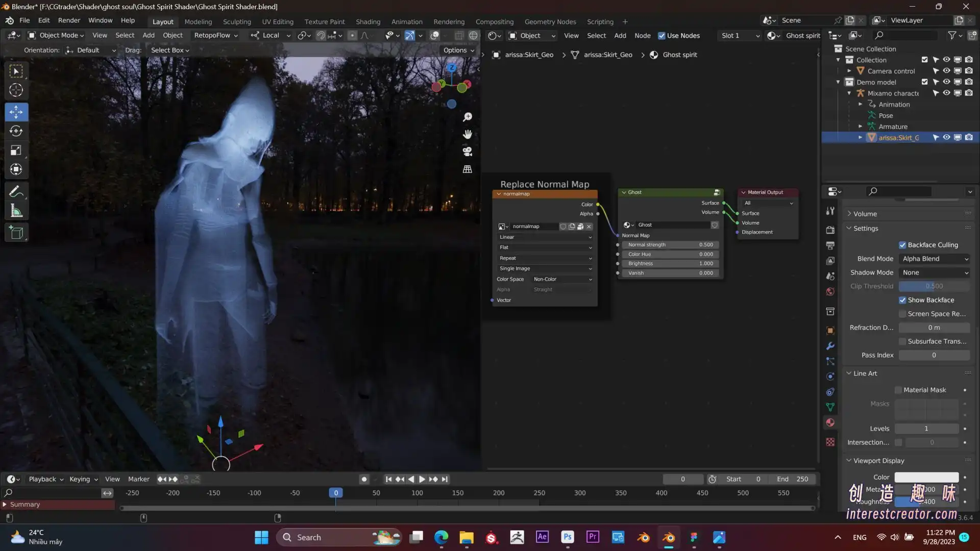Screen dimensions: 980x551
Task: Open the Render menu
Action: coord(69,20)
